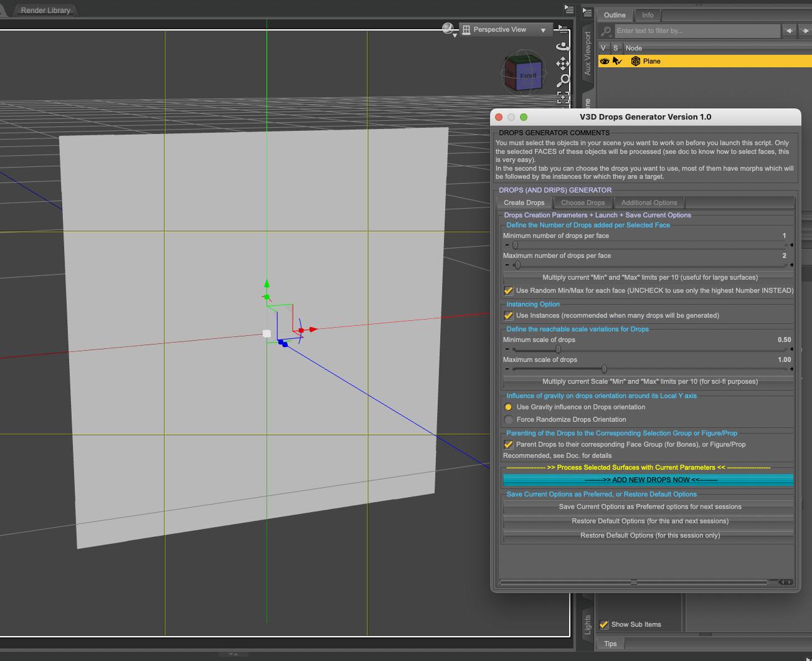Click the zoom magnifier icon in viewport
812x661 pixels.
tap(563, 80)
